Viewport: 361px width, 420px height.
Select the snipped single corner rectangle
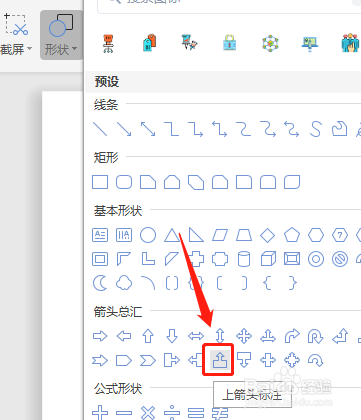tap(148, 182)
